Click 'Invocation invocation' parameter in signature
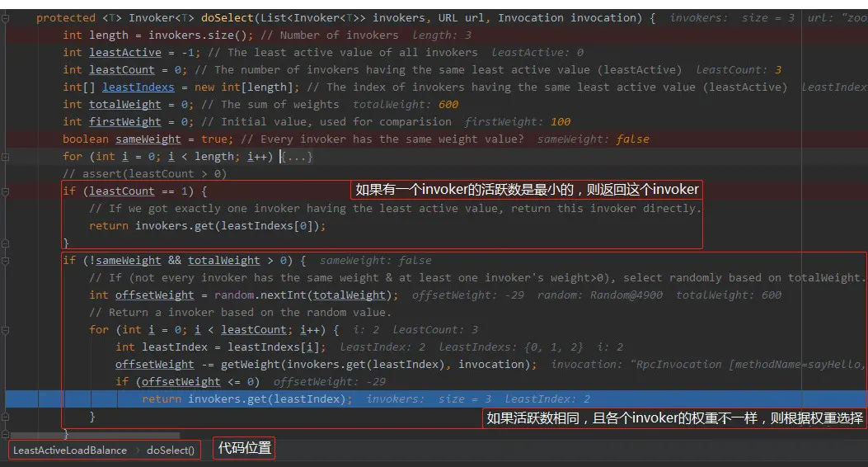868x467 pixels. point(566,17)
